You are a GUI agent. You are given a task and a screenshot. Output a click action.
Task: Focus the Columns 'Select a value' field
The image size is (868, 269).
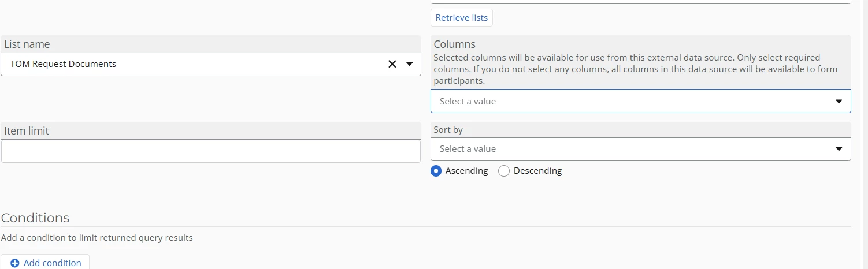(x=630, y=102)
